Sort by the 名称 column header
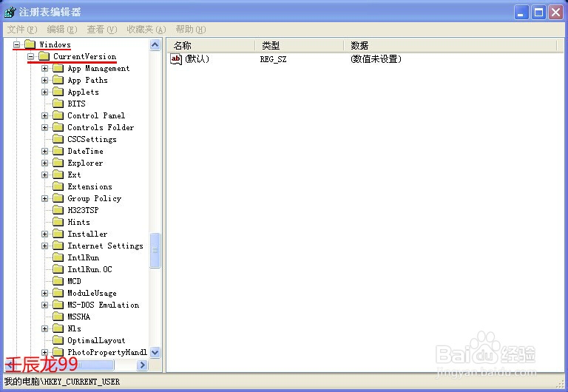 pyautogui.click(x=211, y=45)
